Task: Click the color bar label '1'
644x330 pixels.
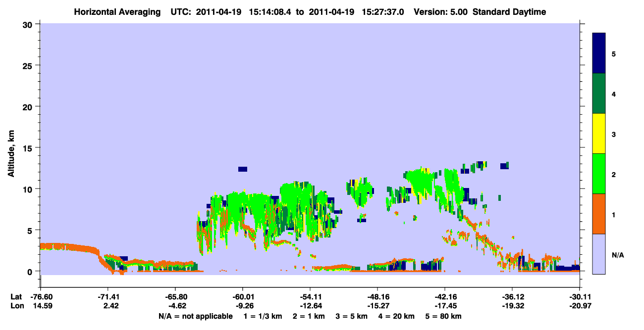Action: [x=614, y=215]
